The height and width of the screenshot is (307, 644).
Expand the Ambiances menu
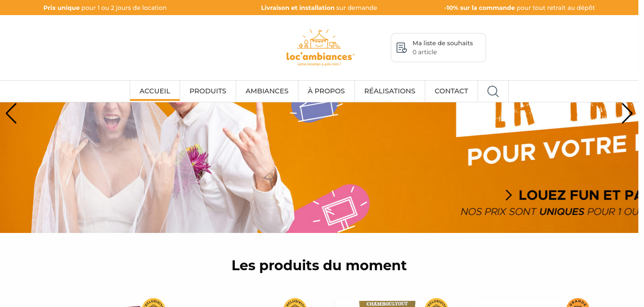click(x=267, y=91)
